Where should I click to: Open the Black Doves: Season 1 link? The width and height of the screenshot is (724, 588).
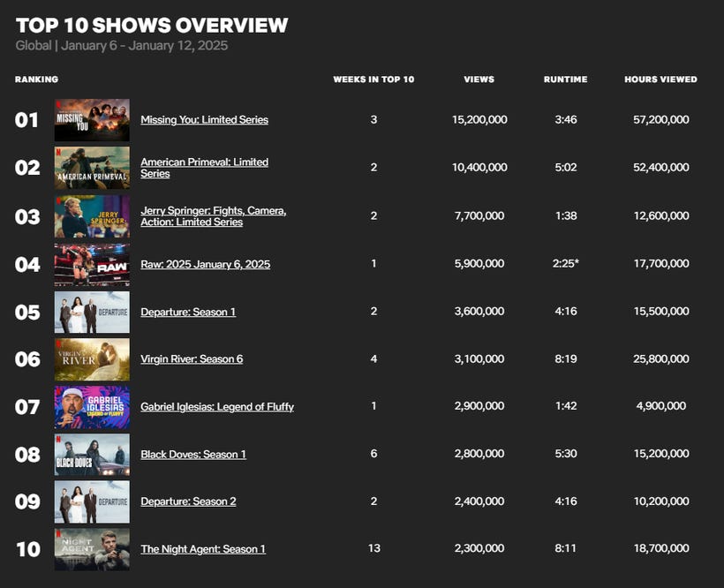click(193, 454)
